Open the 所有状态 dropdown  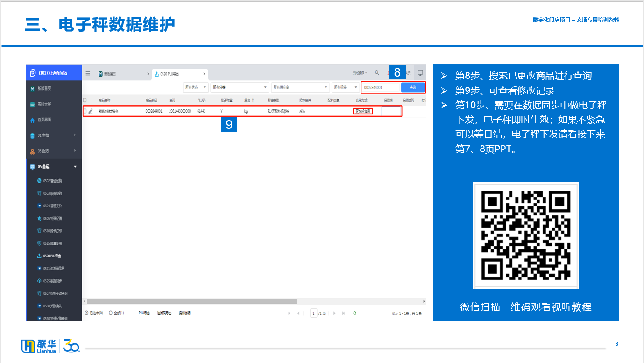(196, 87)
